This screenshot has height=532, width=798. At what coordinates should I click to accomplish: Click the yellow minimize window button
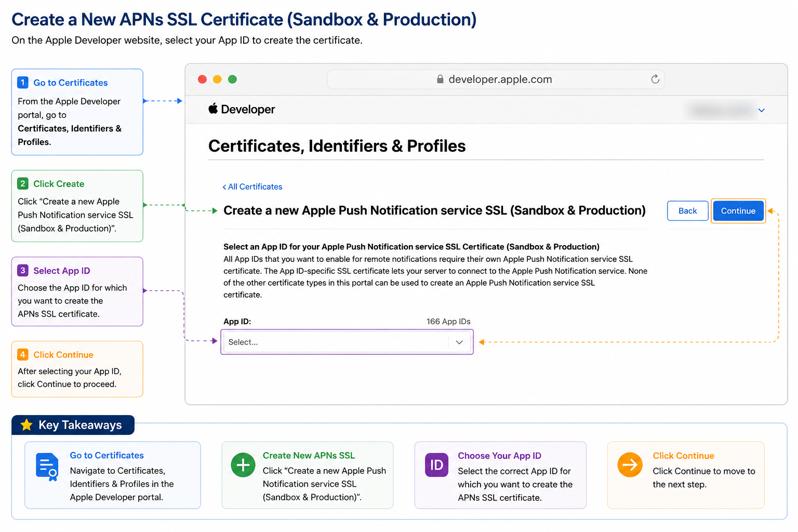pos(217,79)
